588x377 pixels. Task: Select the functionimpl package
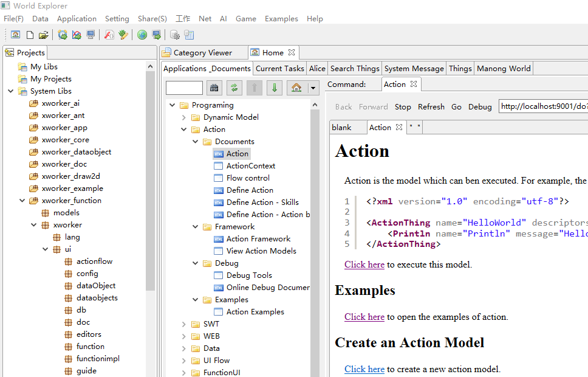click(98, 359)
